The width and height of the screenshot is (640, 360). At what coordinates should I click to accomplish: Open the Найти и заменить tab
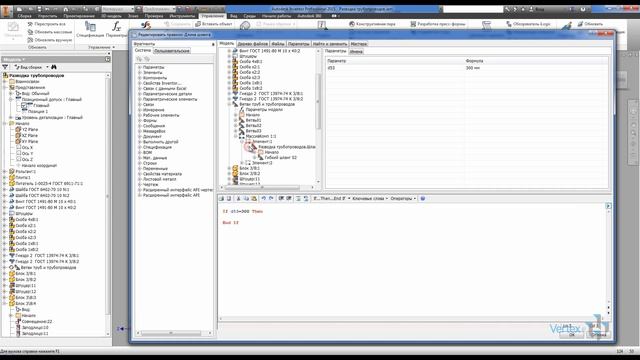pos(330,44)
